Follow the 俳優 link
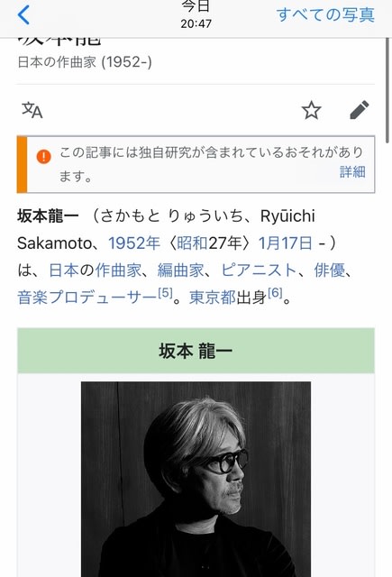Image resolution: width=392 pixels, height=577 pixels. tap(330, 270)
